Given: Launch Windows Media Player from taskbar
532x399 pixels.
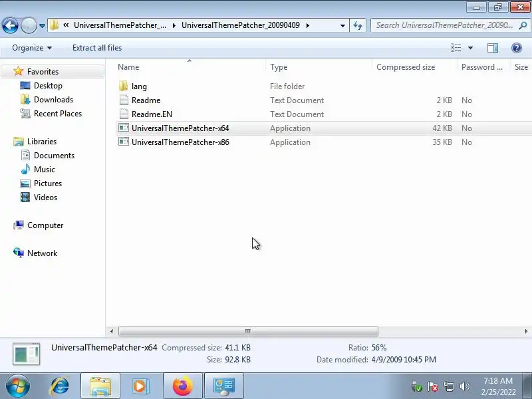Looking at the screenshot, I should [140, 386].
